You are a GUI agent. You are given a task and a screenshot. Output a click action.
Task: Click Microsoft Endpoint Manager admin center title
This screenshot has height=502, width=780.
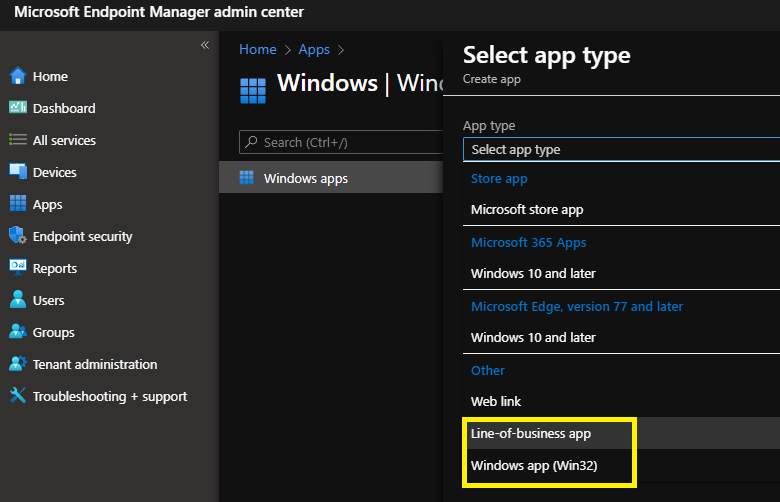click(159, 12)
